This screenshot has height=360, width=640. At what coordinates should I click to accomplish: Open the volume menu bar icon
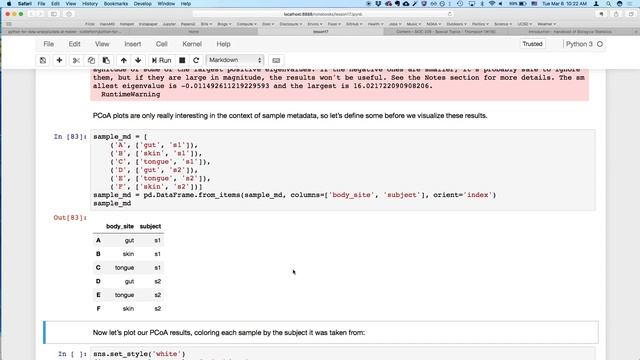tap(500, 4)
